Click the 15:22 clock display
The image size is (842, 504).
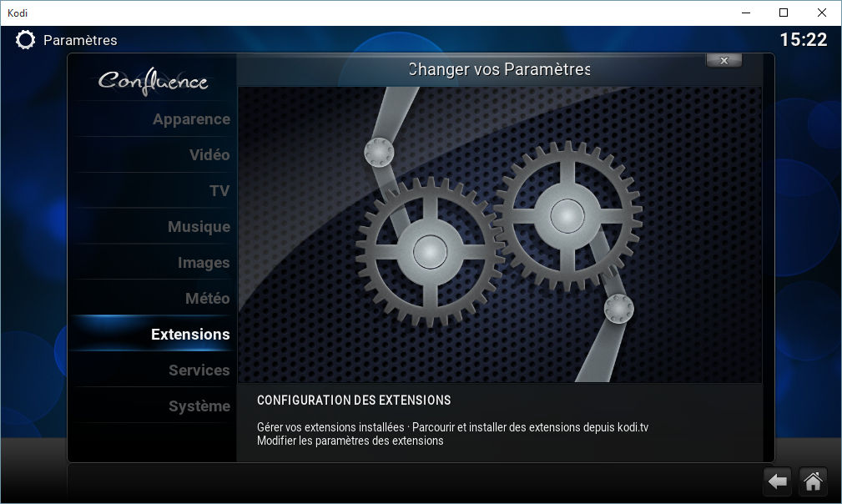point(804,40)
